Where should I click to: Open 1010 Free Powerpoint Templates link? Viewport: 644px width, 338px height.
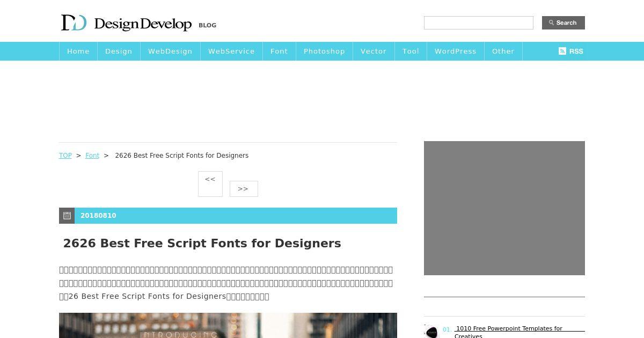pos(508,332)
